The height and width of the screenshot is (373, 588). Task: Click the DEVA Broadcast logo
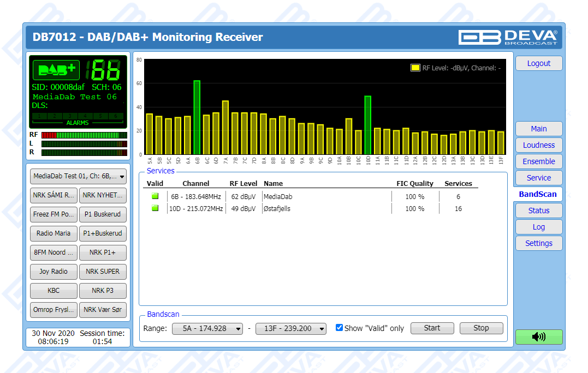(x=508, y=37)
